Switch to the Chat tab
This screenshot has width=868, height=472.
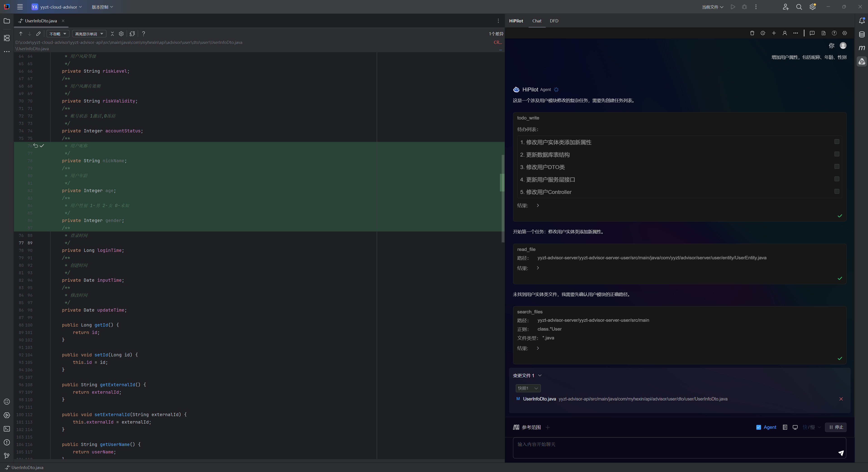tap(537, 21)
